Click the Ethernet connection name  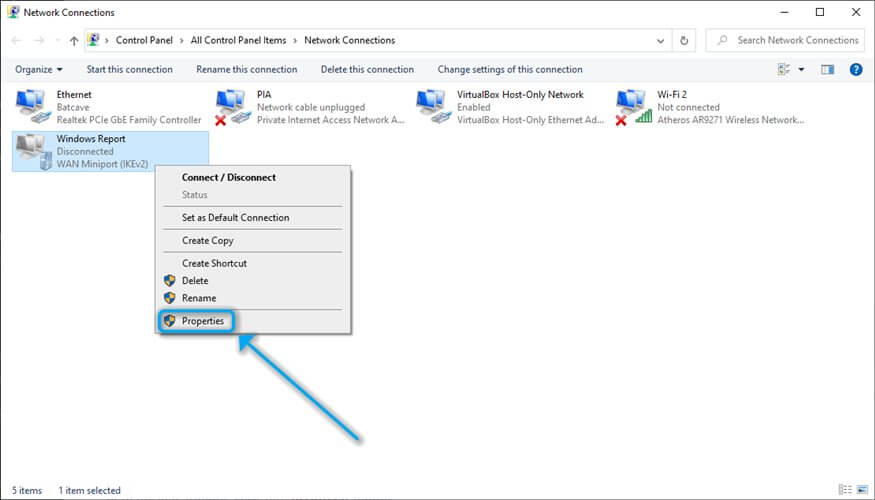(74, 95)
